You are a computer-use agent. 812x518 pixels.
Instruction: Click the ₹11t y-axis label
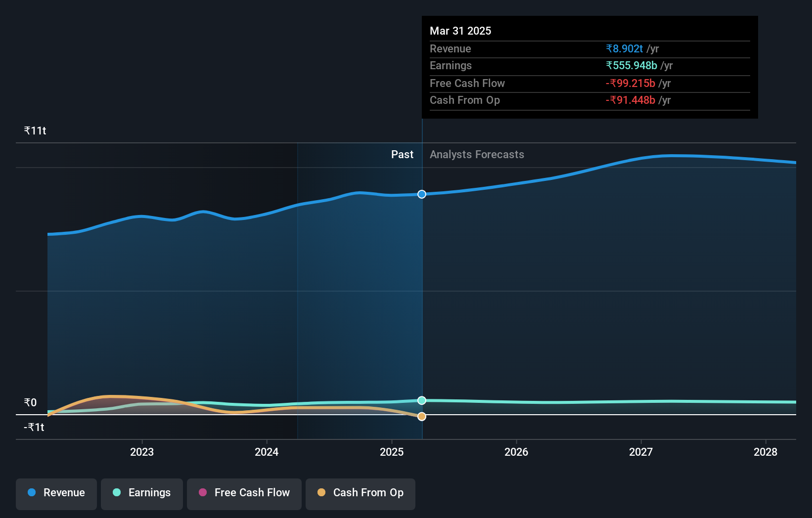click(x=35, y=130)
